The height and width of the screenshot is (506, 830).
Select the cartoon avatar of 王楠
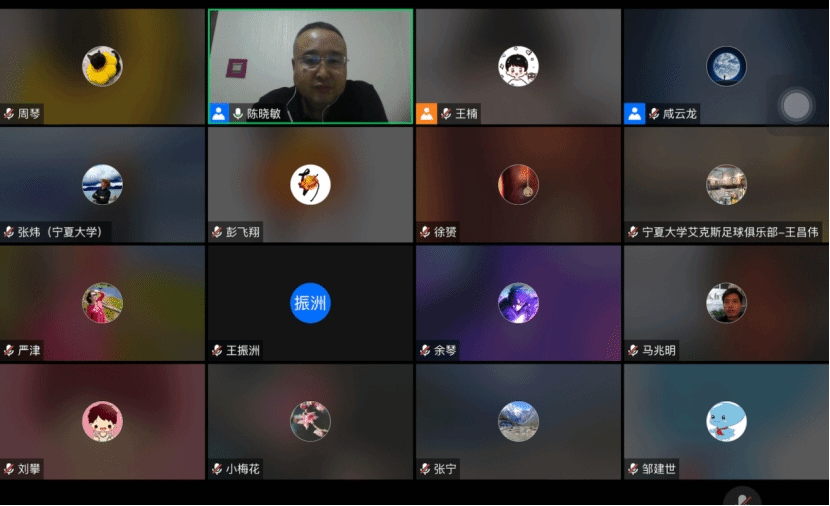(518, 66)
